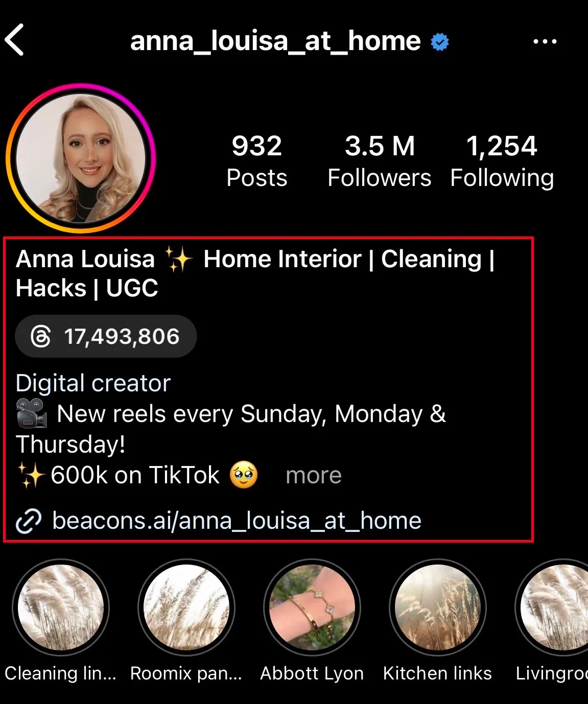Tap the Abbott Lyon highlight label

point(312,673)
